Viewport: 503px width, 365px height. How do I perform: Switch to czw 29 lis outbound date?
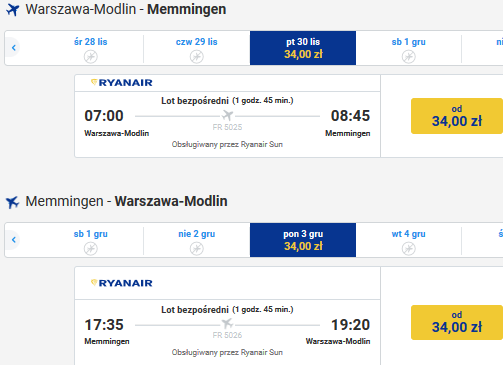(x=197, y=48)
